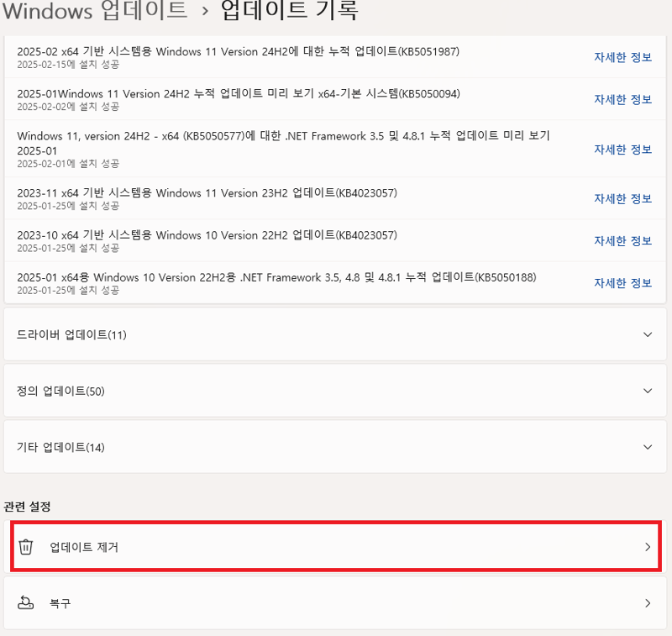Select KB5050188 .NET Framework update title
This screenshot has height=636, width=672.
[x=277, y=277]
